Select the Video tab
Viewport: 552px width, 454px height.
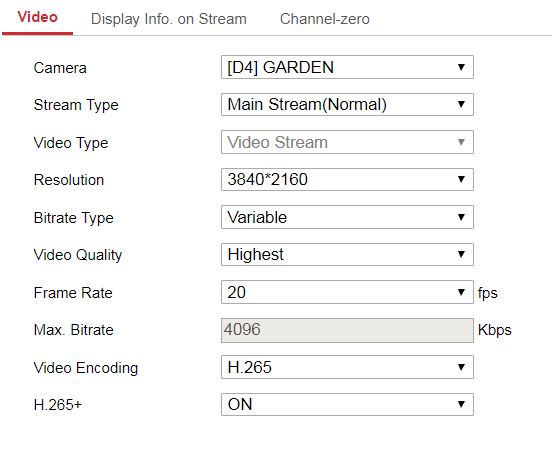[38, 17]
